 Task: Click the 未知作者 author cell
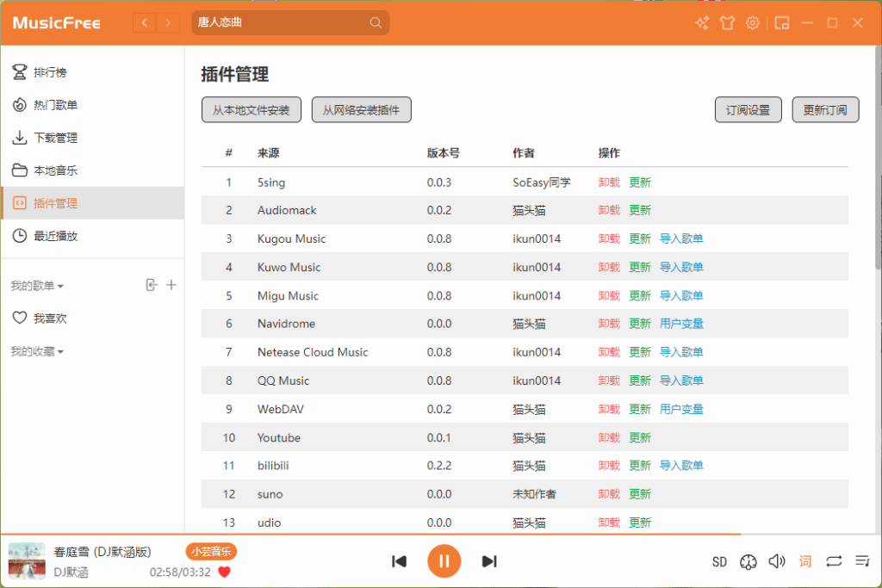[x=534, y=494]
